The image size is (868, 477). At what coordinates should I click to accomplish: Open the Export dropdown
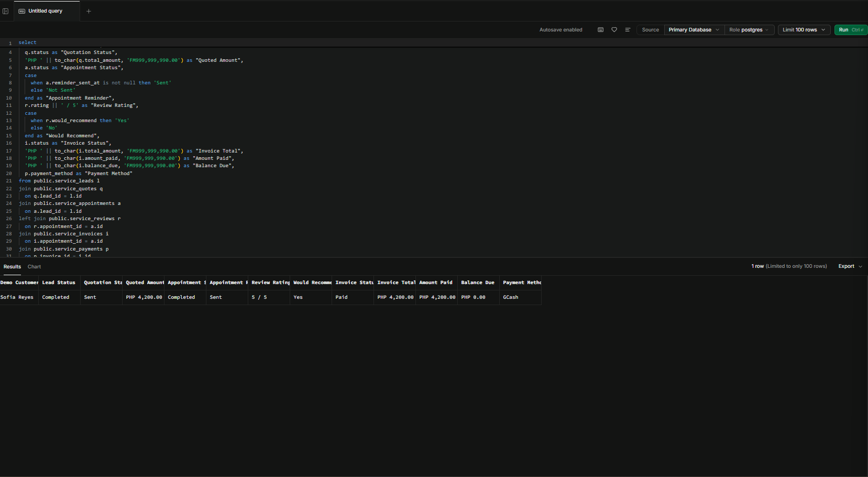point(850,266)
